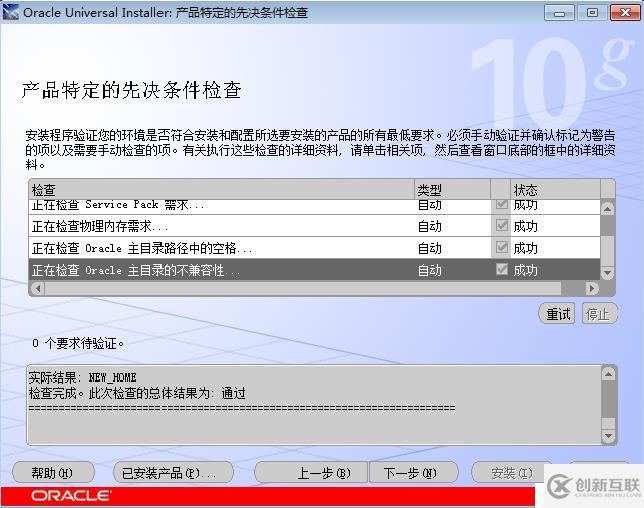Click the 帮助(H) help button
Screen dimensions: 644x508
53,472
